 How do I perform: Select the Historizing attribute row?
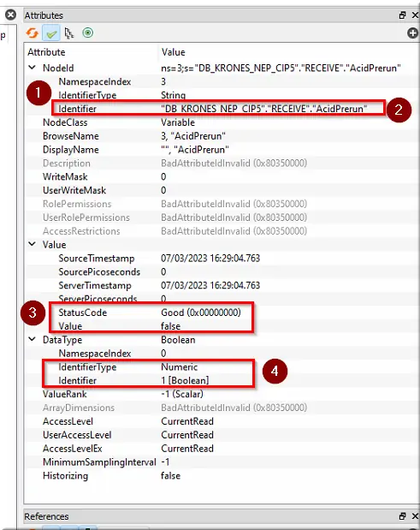[x=222, y=475]
